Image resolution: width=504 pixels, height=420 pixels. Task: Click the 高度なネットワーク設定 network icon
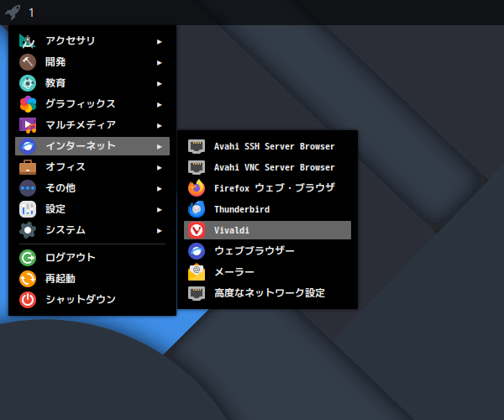click(197, 293)
